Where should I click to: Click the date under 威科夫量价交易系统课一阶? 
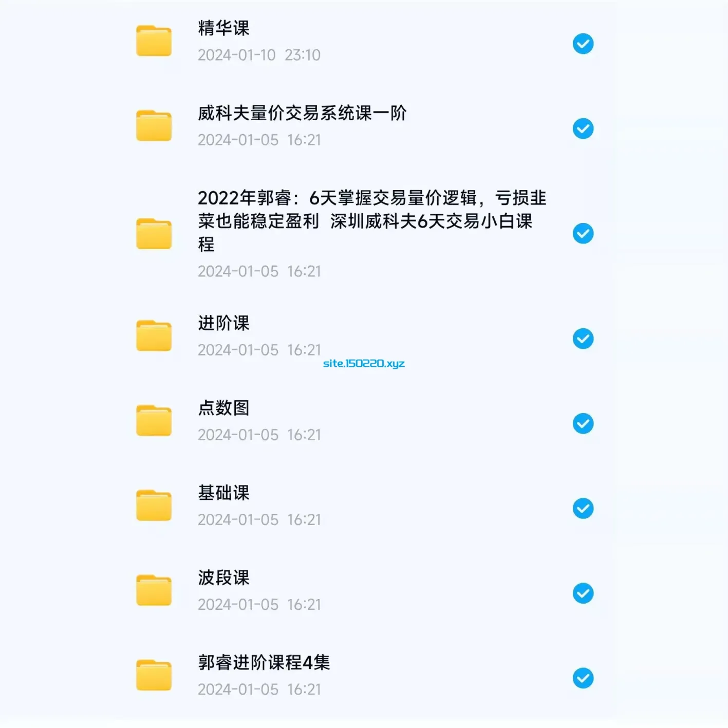tap(259, 140)
